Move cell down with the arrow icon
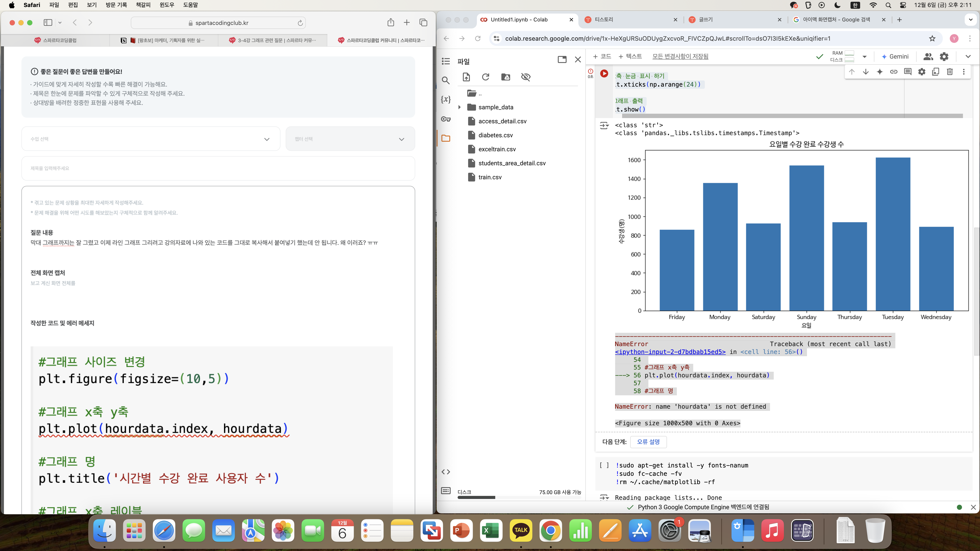This screenshot has height=551, width=980. pyautogui.click(x=866, y=71)
